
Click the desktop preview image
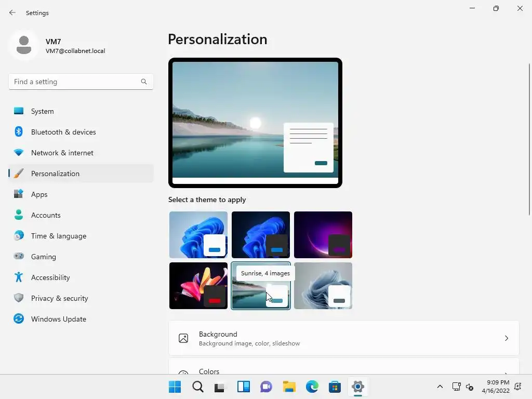[255, 123]
